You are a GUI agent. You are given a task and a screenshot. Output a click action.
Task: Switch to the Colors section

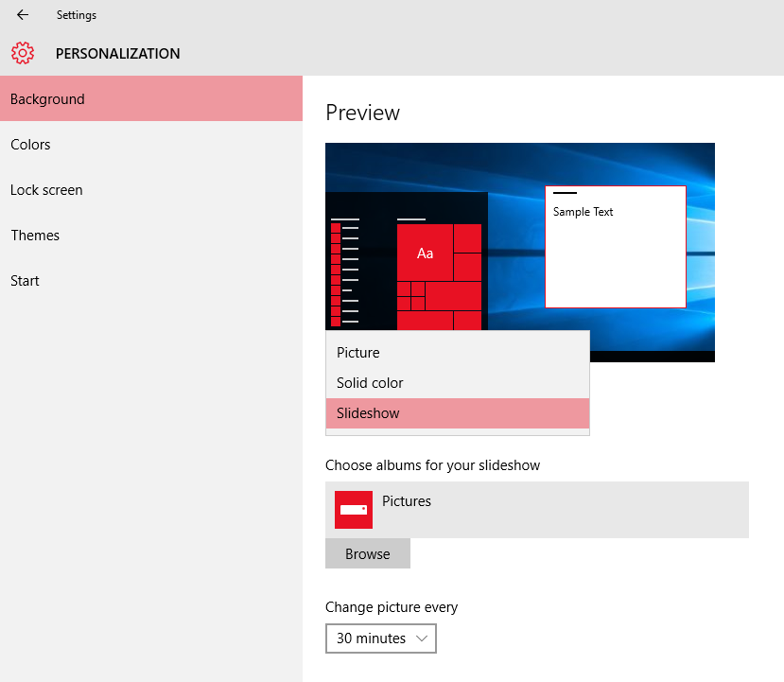point(30,145)
